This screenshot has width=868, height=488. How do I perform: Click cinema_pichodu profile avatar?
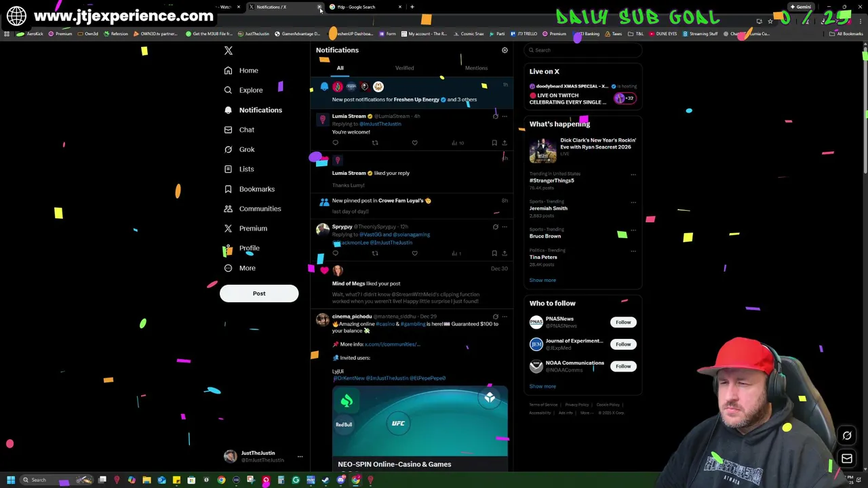[323, 320]
